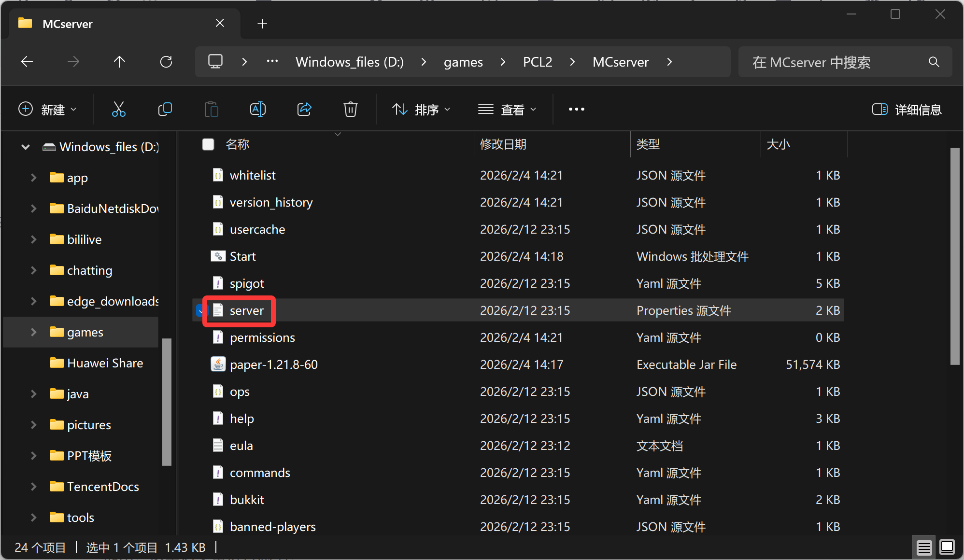Open the 排序 sort dropdown
Viewport: 964px width, 560px height.
click(x=421, y=110)
